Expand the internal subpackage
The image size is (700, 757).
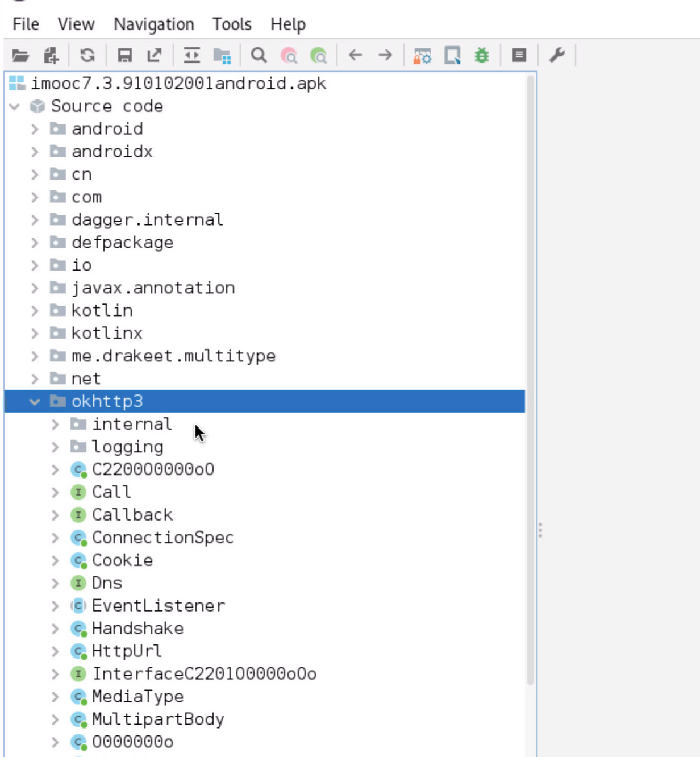(55, 425)
